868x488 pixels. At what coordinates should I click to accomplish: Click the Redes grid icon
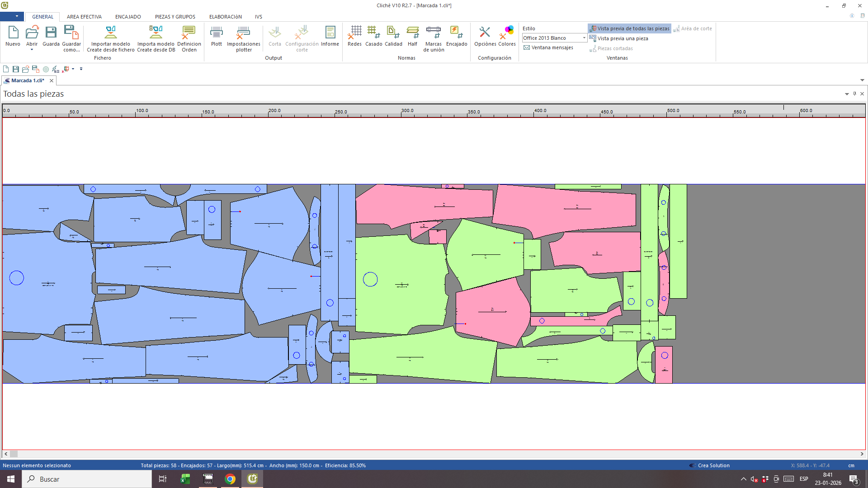pos(354,33)
